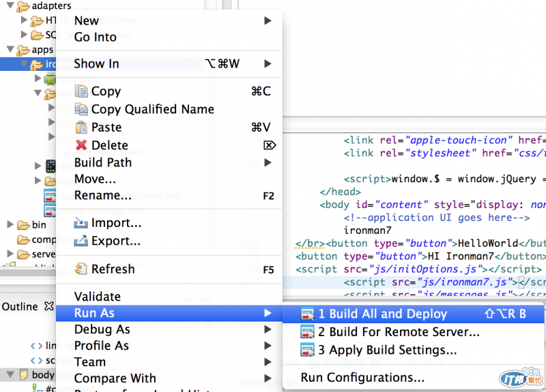The width and height of the screenshot is (546, 392).
Task: Collapse the adapters folder
Action: click(10, 5)
